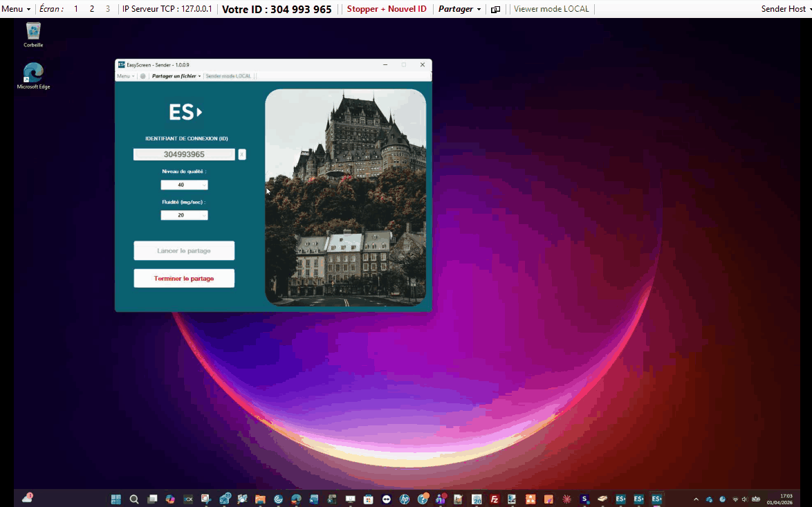Open the Partager dropdown in viewer toolbar

[x=459, y=9]
